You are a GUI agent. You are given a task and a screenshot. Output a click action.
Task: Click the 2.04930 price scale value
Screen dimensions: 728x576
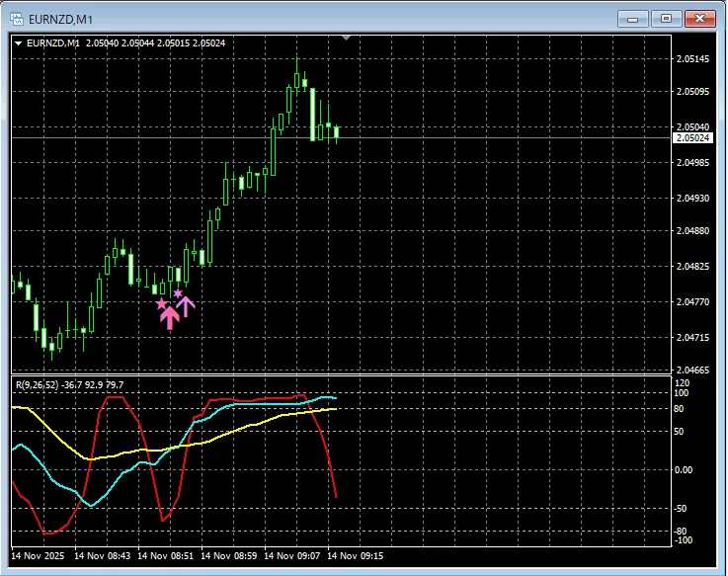[693, 199]
